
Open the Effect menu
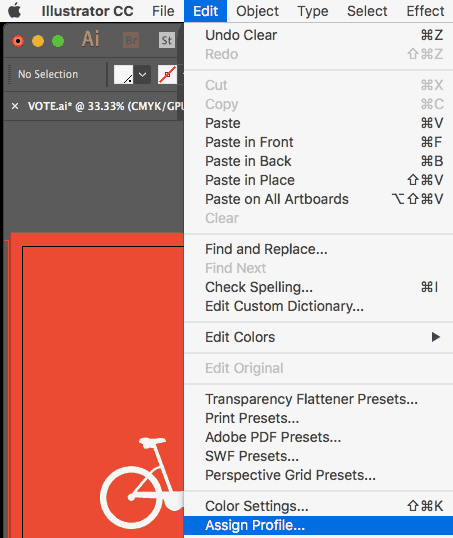[425, 11]
